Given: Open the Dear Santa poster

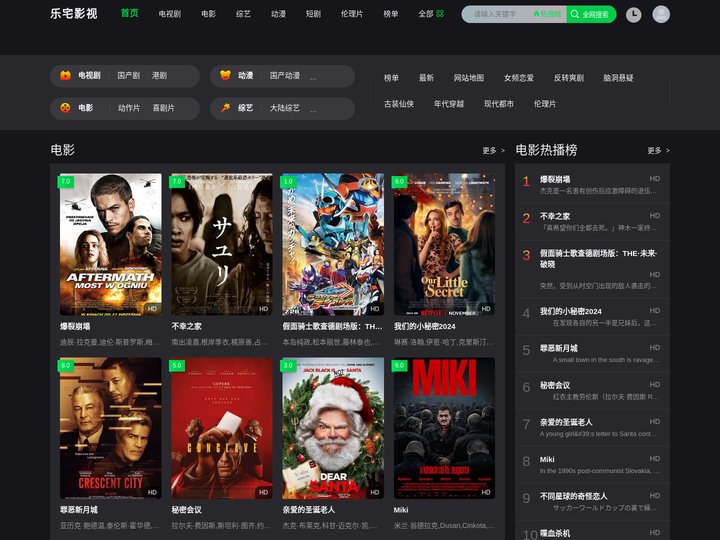Looking at the screenshot, I should 333,428.
